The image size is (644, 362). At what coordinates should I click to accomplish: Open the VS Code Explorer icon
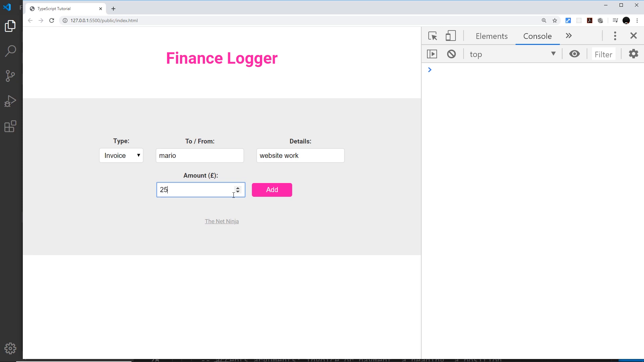click(x=10, y=26)
